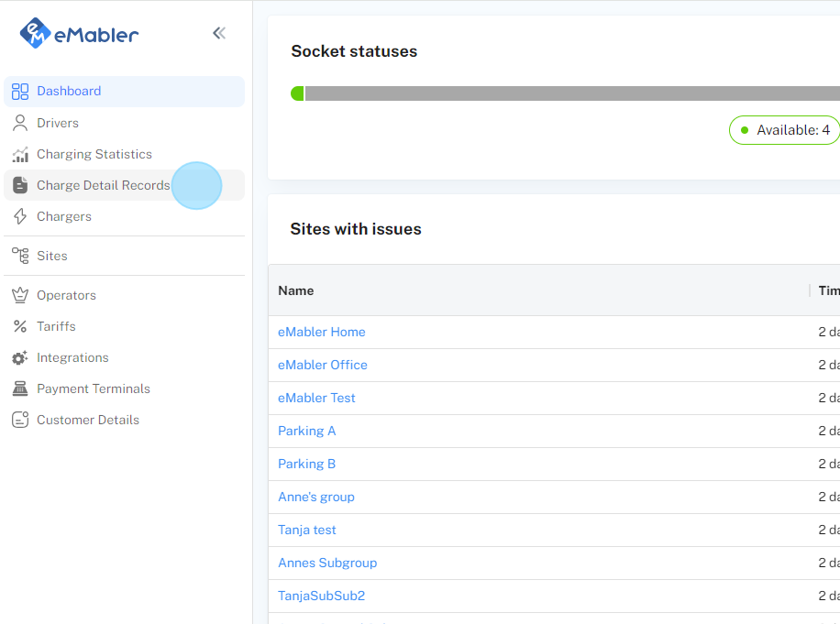Collapse the sidebar with double chevron

219,34
